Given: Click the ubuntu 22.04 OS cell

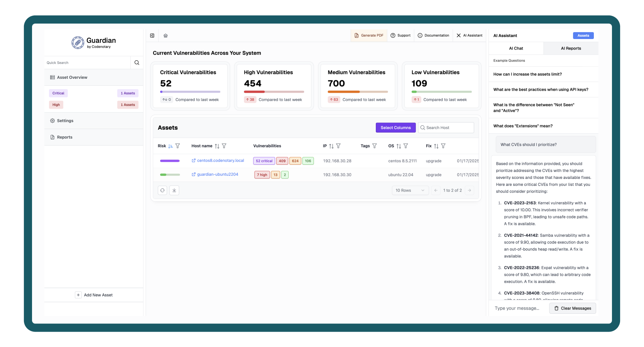Looking at the screenshot, I should pos(401,175).
